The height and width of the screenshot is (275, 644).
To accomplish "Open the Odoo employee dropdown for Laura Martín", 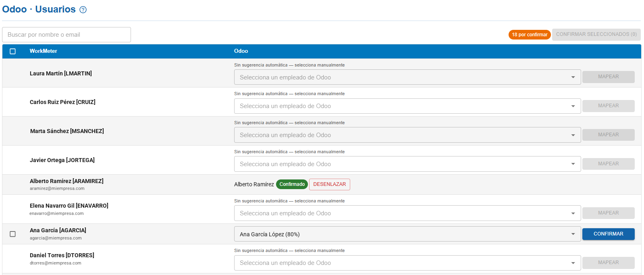I will click(407, 77).
